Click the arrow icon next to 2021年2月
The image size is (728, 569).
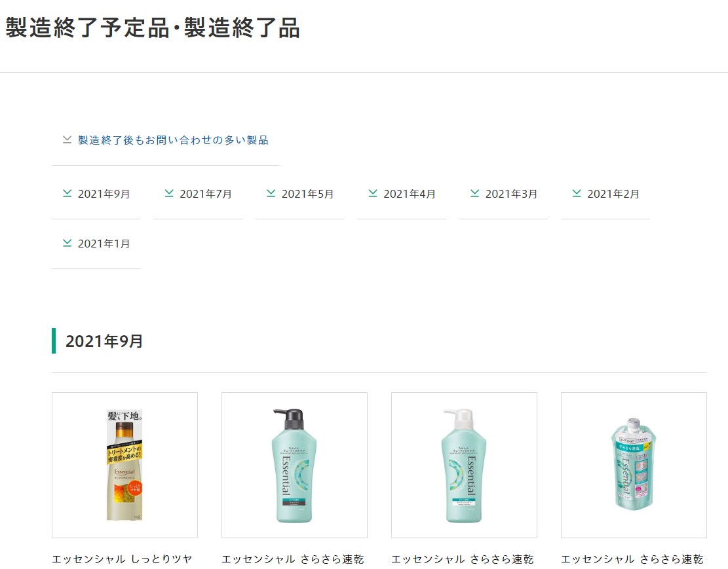(x=577, y=193)
